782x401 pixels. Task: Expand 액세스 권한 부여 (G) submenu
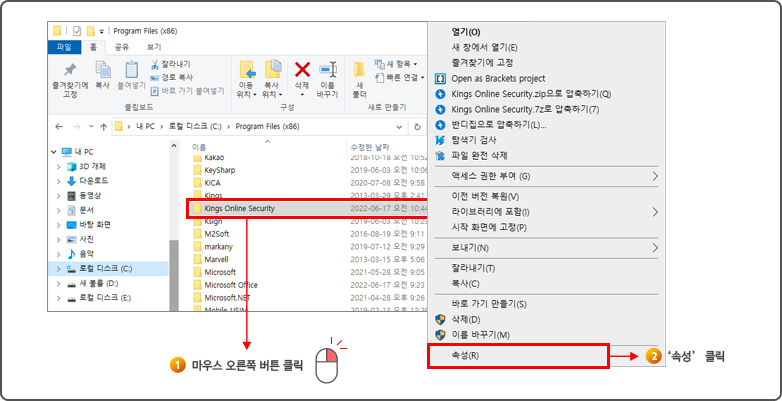click(x=547, y=176)
